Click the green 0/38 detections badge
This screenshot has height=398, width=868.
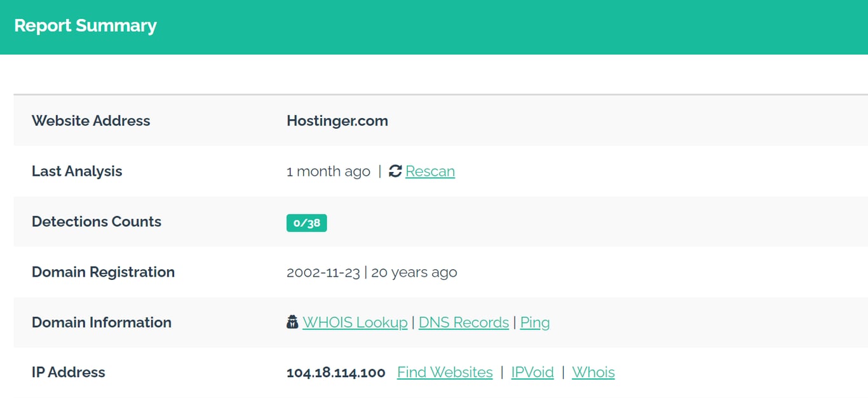coord(307,222)
